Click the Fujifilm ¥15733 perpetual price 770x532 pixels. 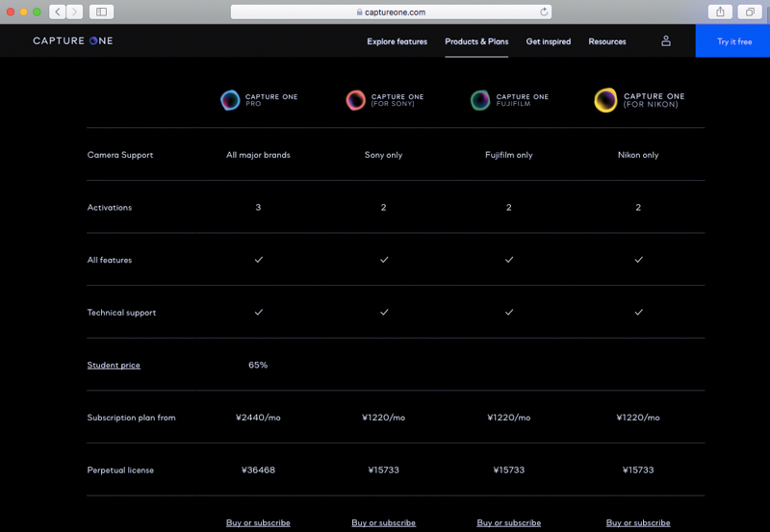[x=509, y=470]
